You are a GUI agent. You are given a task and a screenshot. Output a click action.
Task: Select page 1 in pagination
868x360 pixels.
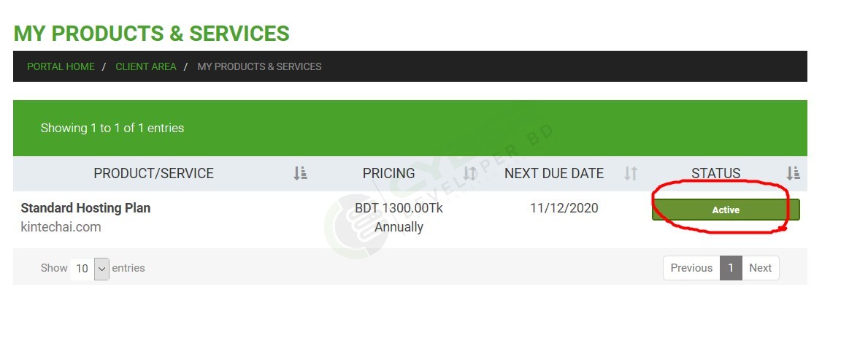coord(731,268)
